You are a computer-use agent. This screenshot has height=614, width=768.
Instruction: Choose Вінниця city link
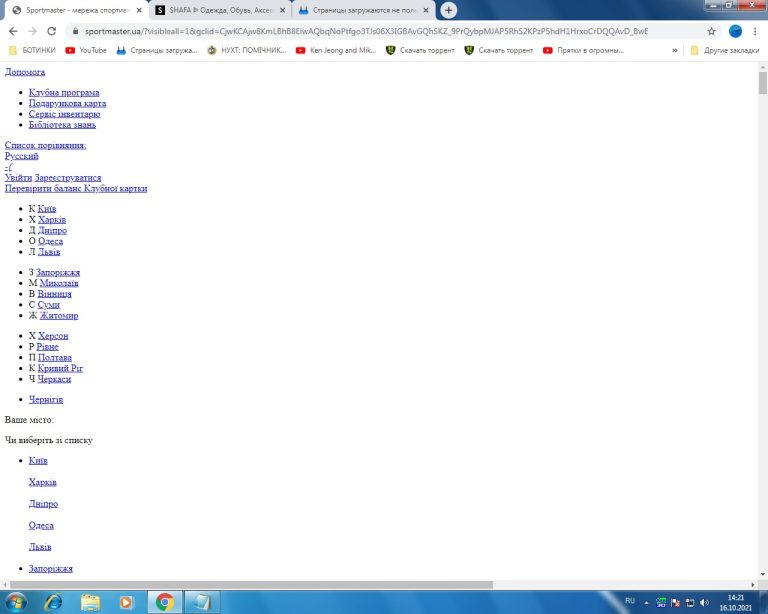54,294
